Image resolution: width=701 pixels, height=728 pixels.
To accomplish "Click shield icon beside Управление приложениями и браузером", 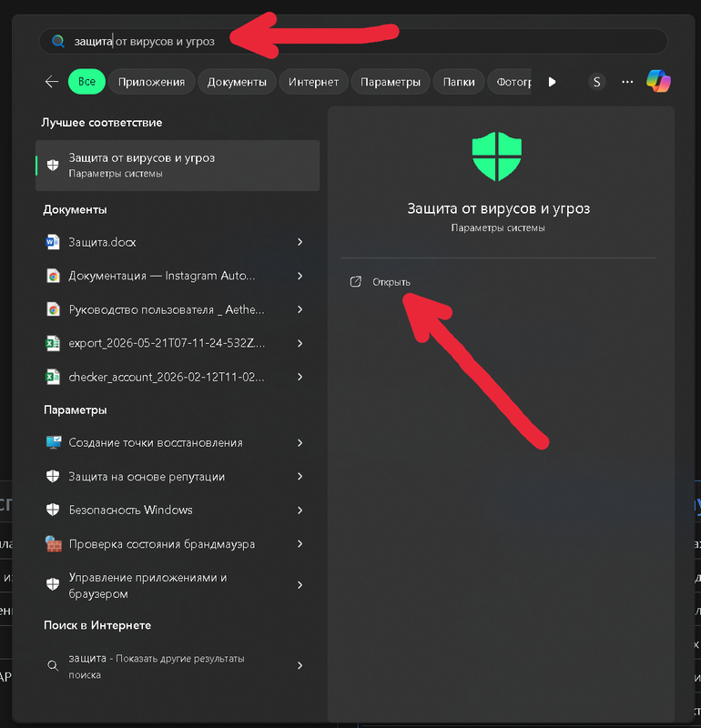I will coord(53,584).
